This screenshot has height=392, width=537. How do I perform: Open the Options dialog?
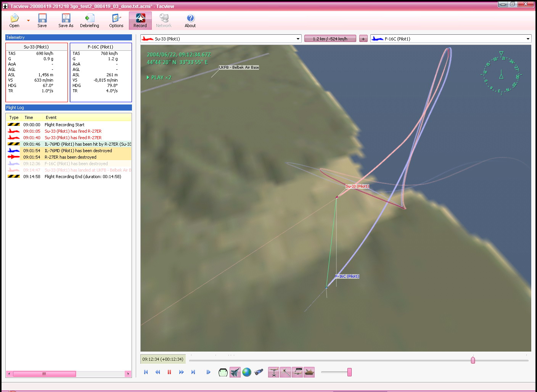[x=116, y=21]
